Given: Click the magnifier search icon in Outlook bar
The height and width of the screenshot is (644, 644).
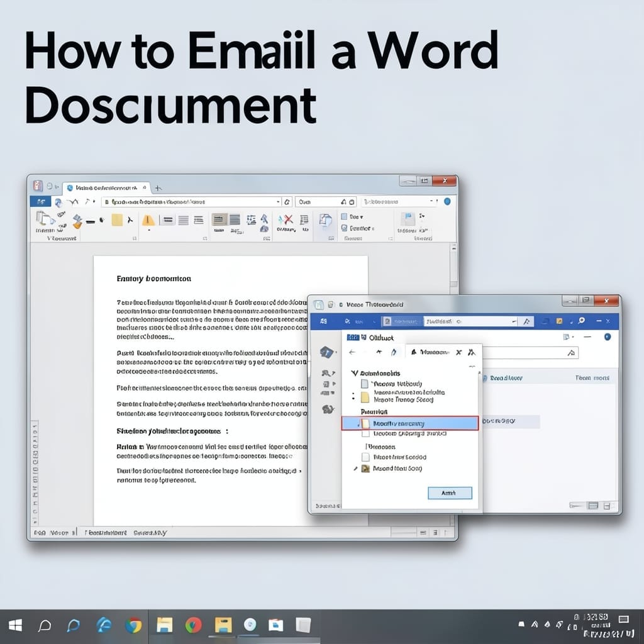Looking at the screenshot, I should point(581,321).
